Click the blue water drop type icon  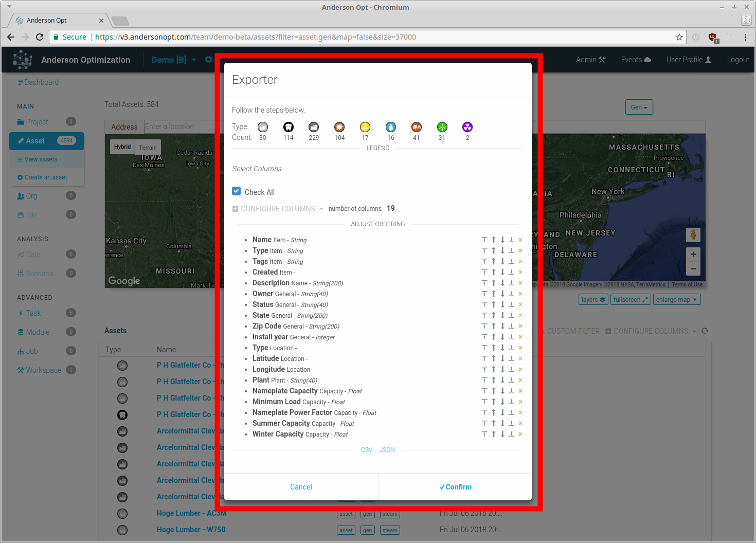pyautogui.click(x=391, y=127)
